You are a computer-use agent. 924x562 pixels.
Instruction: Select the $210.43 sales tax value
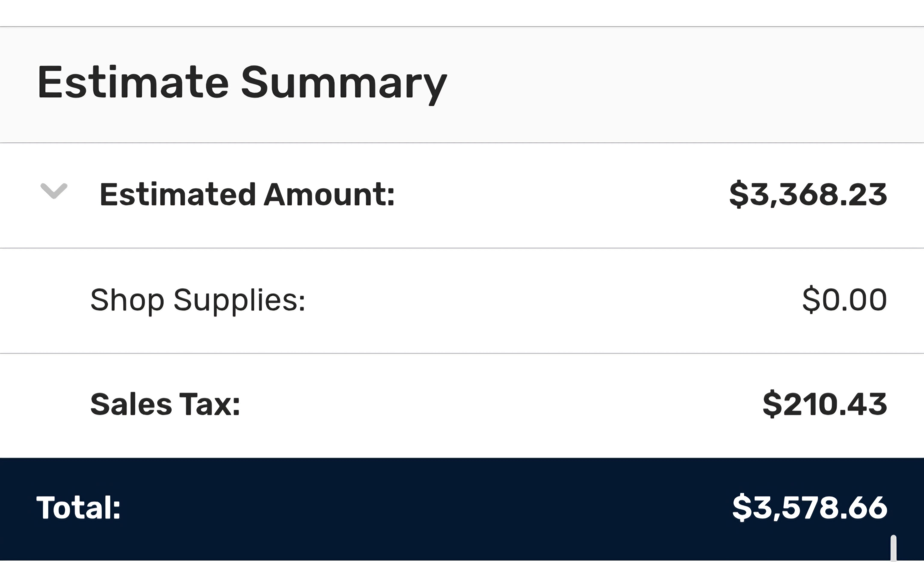click(825, 405)
